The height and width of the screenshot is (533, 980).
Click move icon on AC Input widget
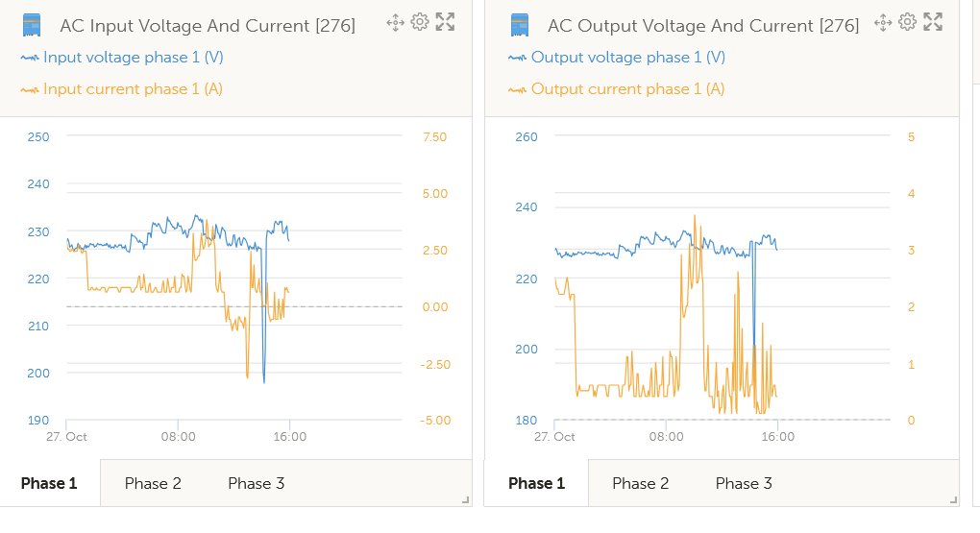(395, 22)
